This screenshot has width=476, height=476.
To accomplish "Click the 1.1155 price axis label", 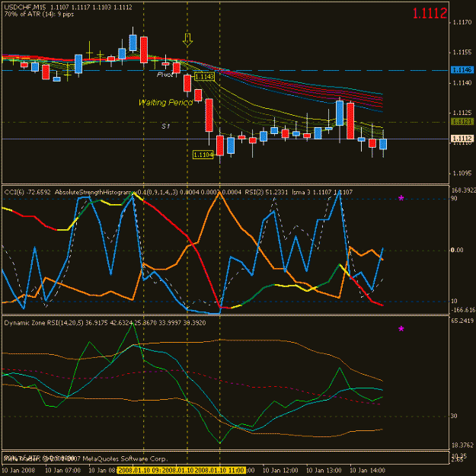I will click(462, 53).
